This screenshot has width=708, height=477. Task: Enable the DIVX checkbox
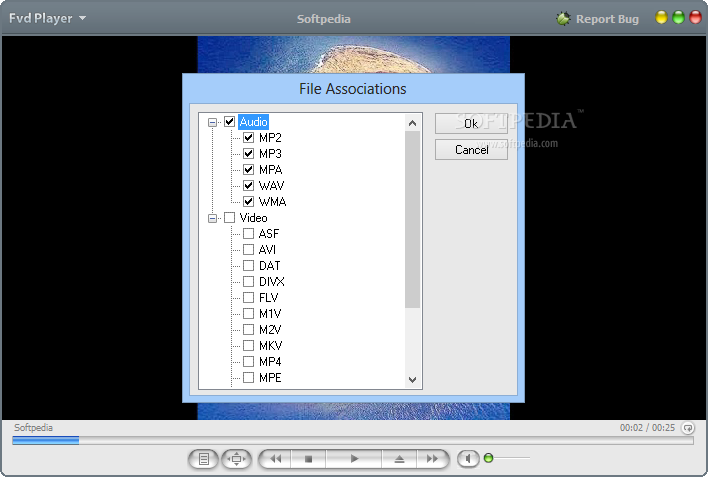click(248, 281)
